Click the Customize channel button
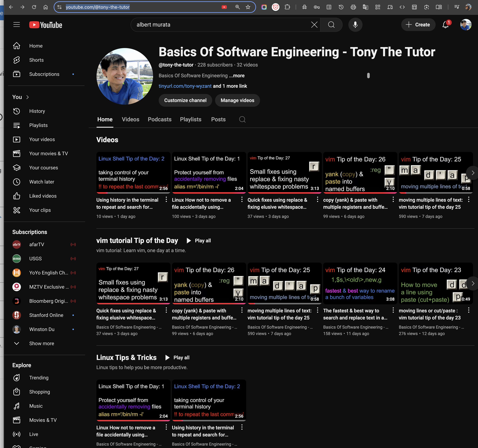The height and width of the screenshot is (448, 478). pos(185,100)
